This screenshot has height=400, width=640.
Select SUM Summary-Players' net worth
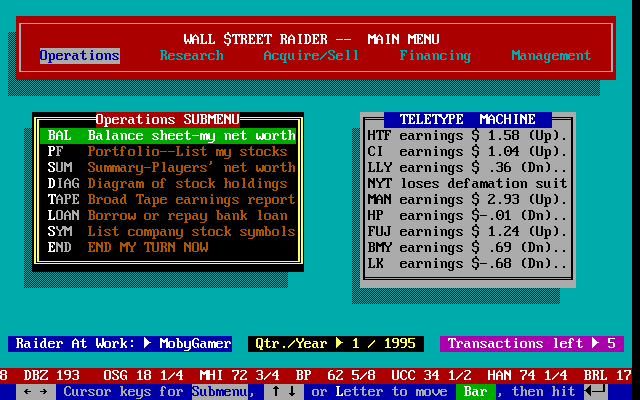click(168, 167)
